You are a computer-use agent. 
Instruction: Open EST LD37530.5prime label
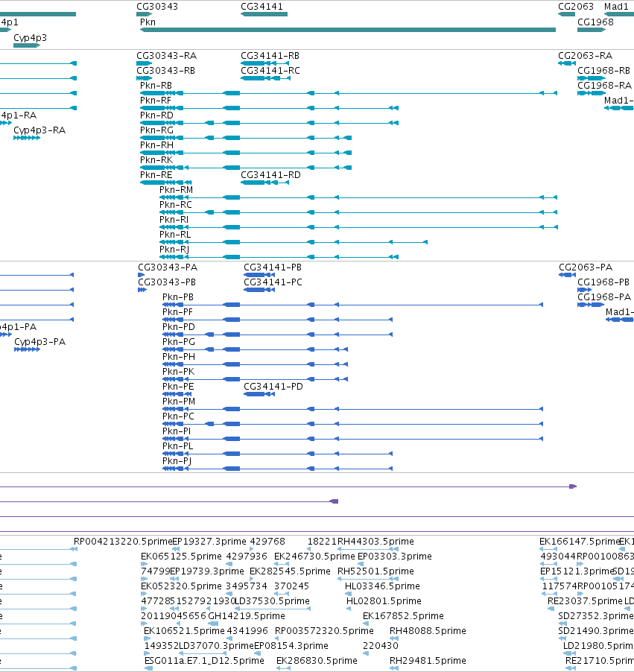(272, 601)
